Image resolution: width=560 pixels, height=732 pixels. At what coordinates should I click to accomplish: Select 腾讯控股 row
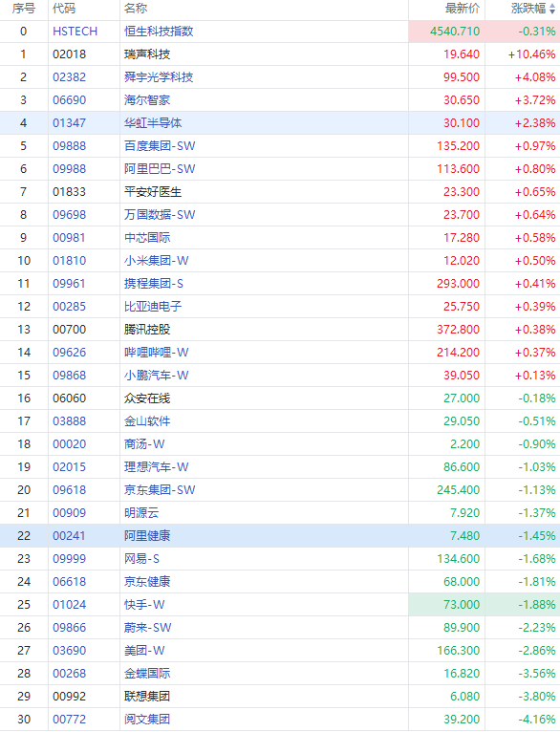[x=280, y=329]
